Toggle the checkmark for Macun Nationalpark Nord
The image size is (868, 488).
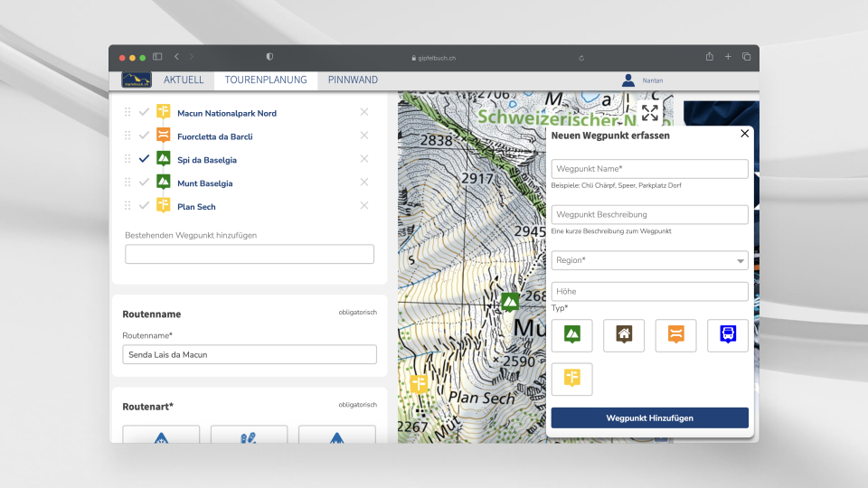(x=145, y=112)
